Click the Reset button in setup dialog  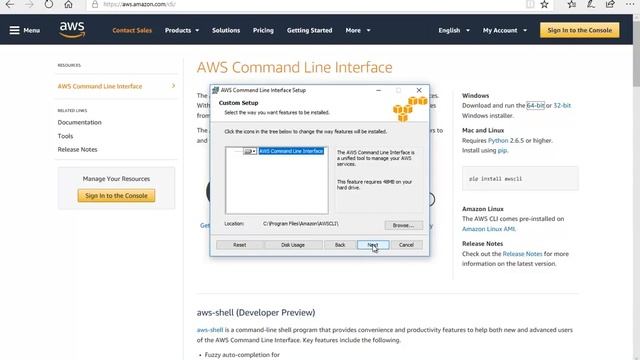[x=240, y=245]
